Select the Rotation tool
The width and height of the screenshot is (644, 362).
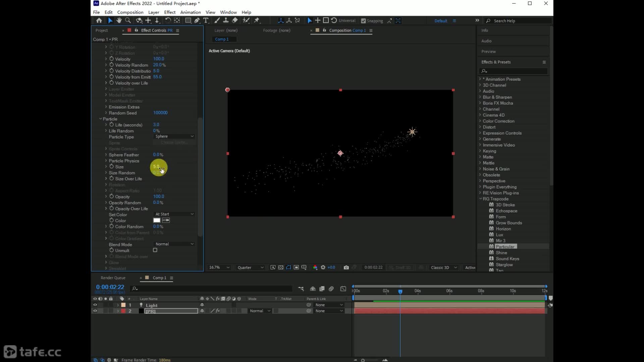point(168,20)
